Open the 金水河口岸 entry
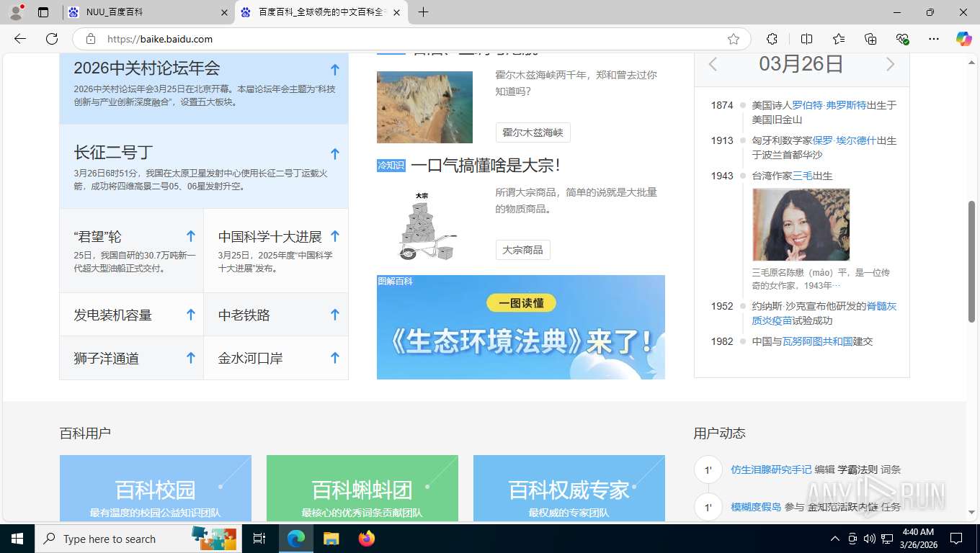This screenshot has width=980, height=553. (x=251, y=358)
